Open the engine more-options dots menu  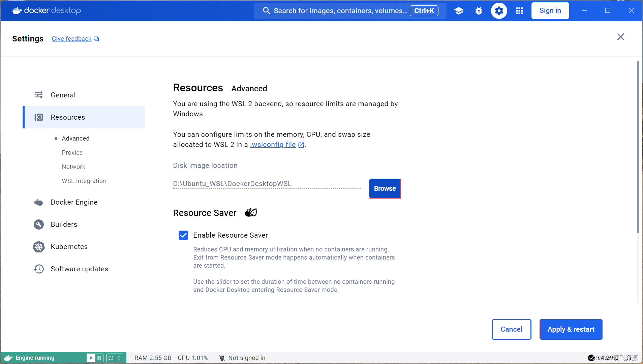[x=119, y=358]
